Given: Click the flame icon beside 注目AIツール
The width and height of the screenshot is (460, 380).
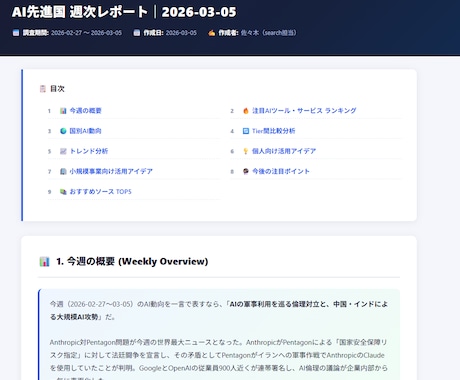Looking at the screenshot, I should (246, 111).
